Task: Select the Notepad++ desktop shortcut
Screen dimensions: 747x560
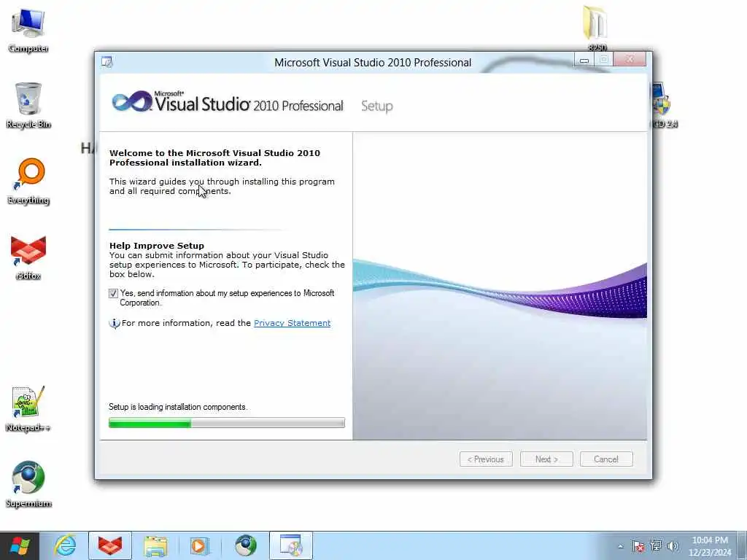Action: click(28, 409)
